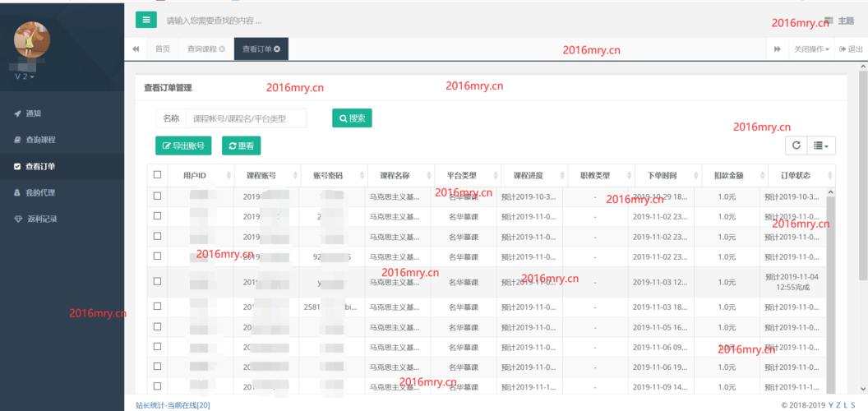
Task: Check the row ordered 2019-11-09
Action: [x=157, y=386]
